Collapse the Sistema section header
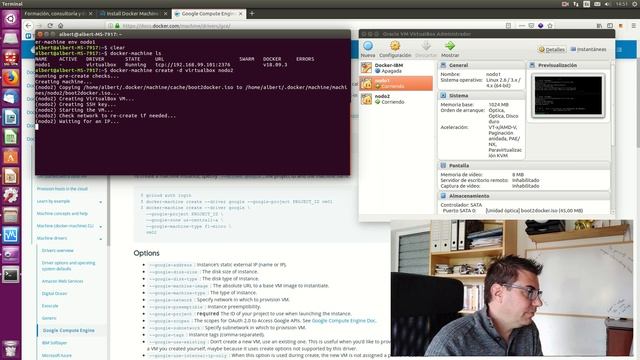This screenshot has height=360, width=640. click(x=481, y=96)
